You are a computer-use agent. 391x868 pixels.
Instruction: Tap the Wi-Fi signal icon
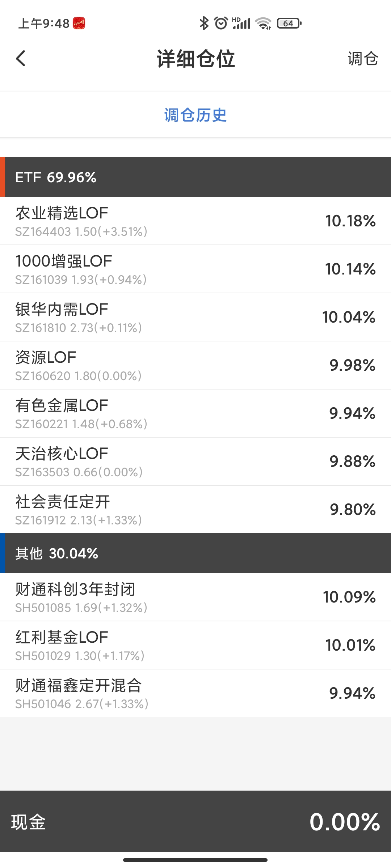click(x=263, y=23)
